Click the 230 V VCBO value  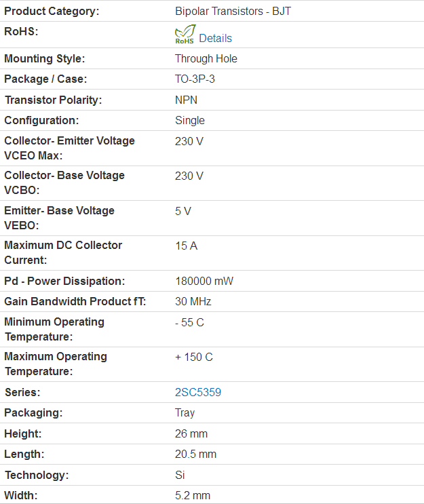[x=189, y=176]
